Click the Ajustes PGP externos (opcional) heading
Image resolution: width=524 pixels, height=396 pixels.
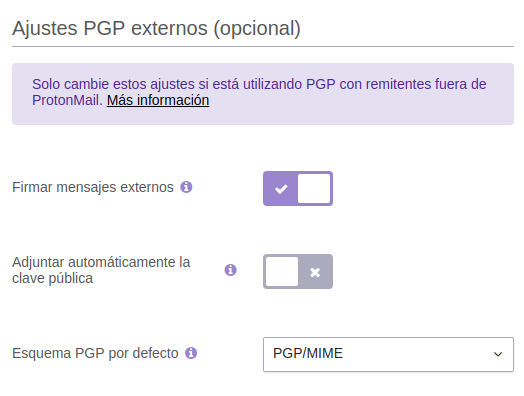click(x=156, y=28)
